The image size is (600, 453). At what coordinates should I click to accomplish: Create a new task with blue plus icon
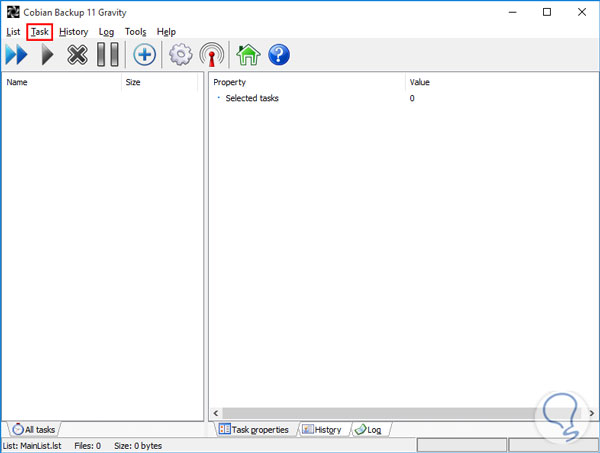coord(144,55)
